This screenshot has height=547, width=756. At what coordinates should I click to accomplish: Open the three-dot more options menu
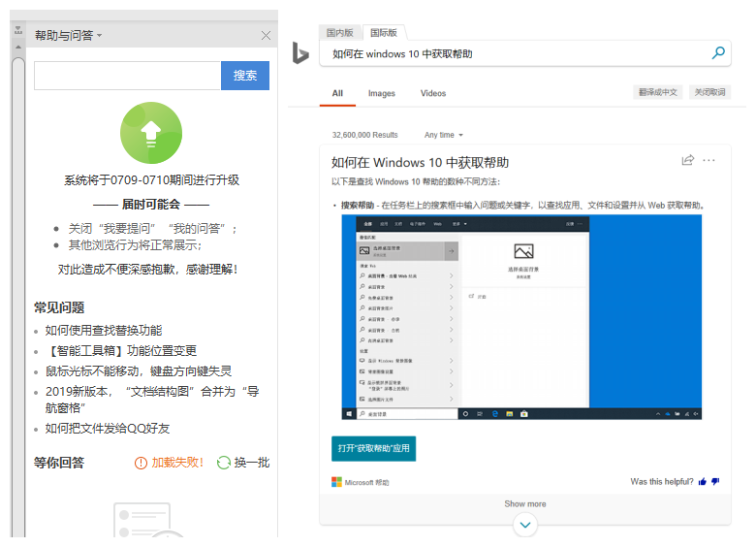point(709,160)
